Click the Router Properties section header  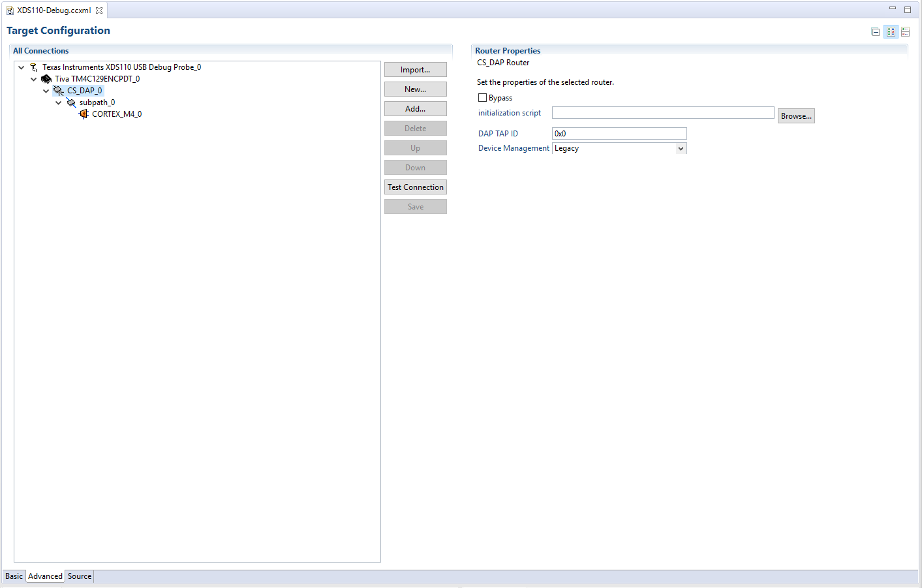[x=508, y=51]
